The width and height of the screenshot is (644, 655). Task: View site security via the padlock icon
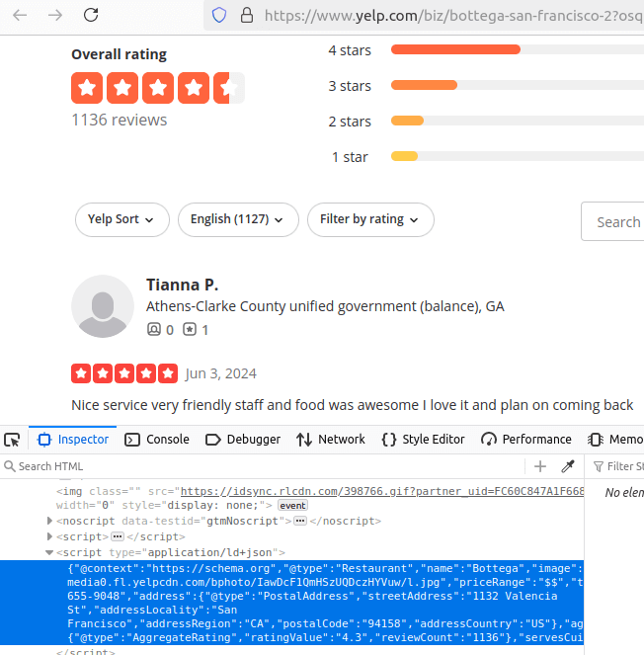click(x=246, y=16)
